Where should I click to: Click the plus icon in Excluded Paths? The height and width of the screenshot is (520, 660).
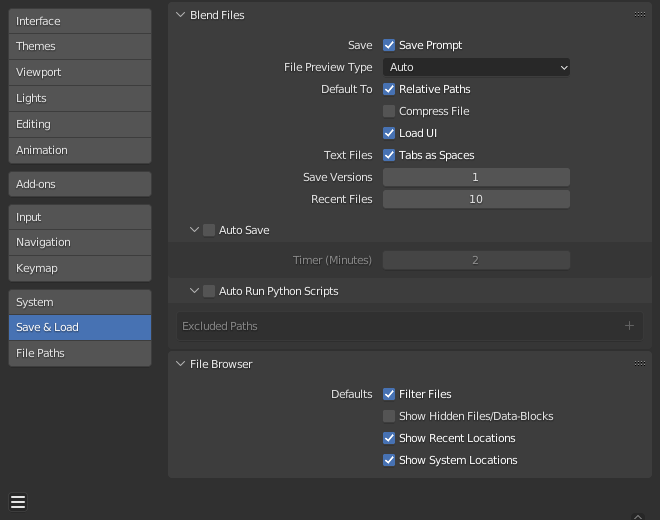click(629, 326)
